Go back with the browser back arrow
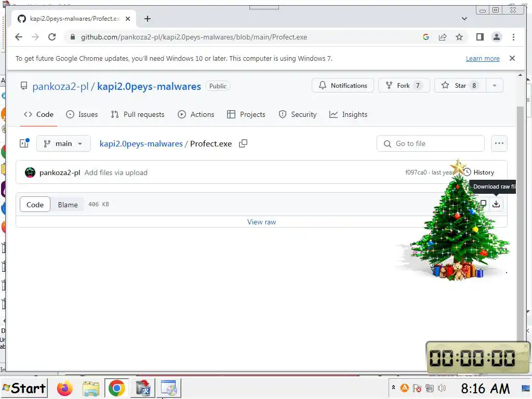Screen dimensions: 532x399 click(x=19, y=37)
